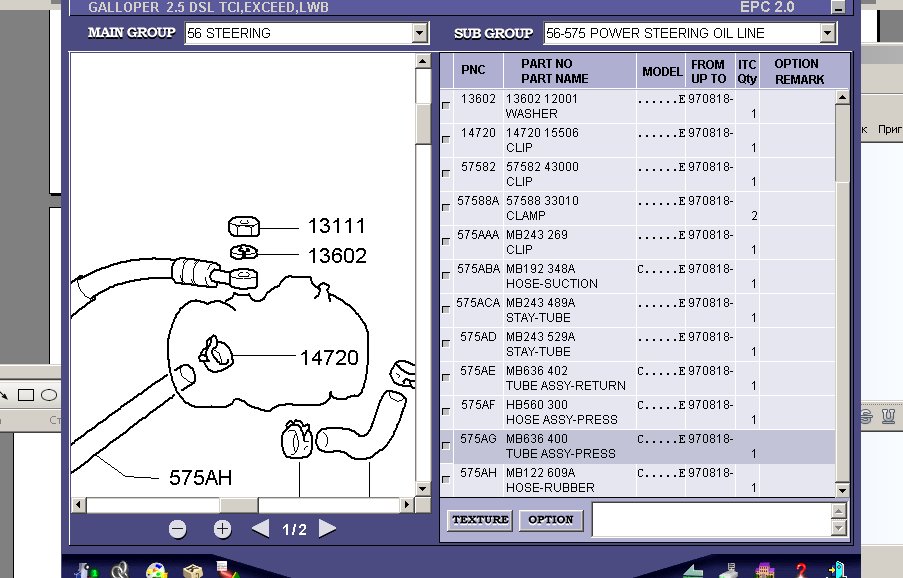Screen dimensions: 903x578
Task: Zoom out the parts diagram with minus icon
Action: (177, 529)
